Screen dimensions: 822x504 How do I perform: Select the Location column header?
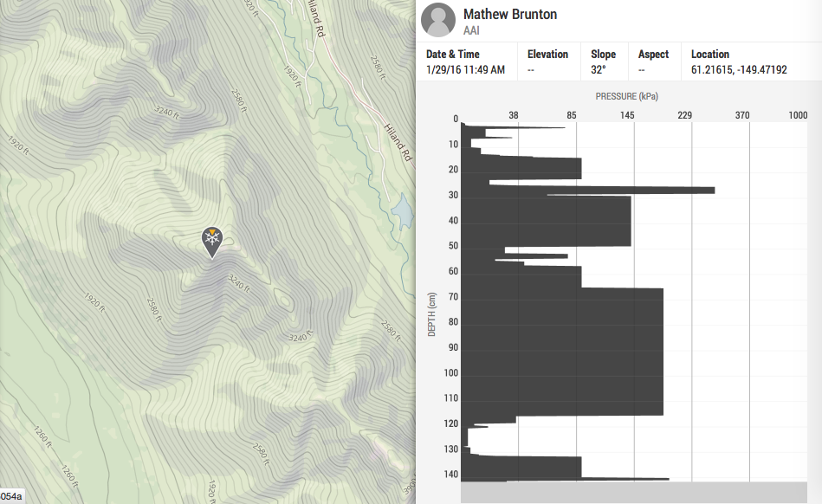tap(709, 54)
